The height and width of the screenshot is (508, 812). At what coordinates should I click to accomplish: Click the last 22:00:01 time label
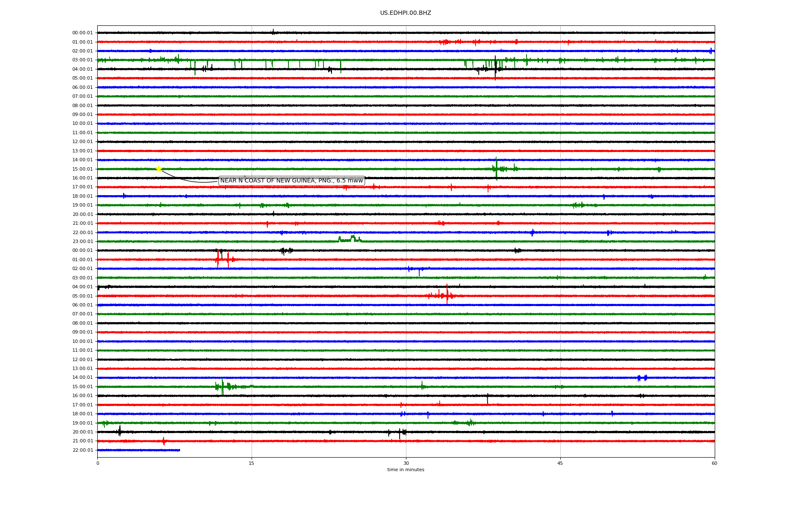coord(82,450)
